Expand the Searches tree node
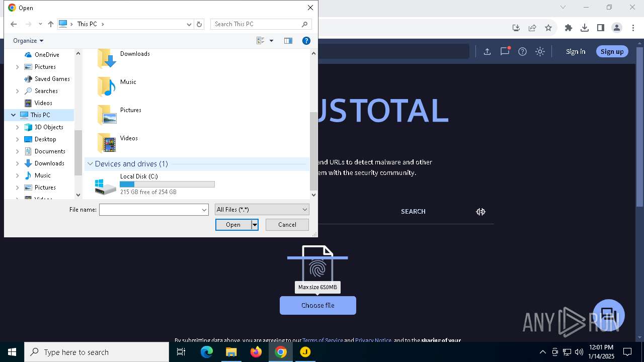The height and width of the screenshot is (362, 644). [18, 91]
